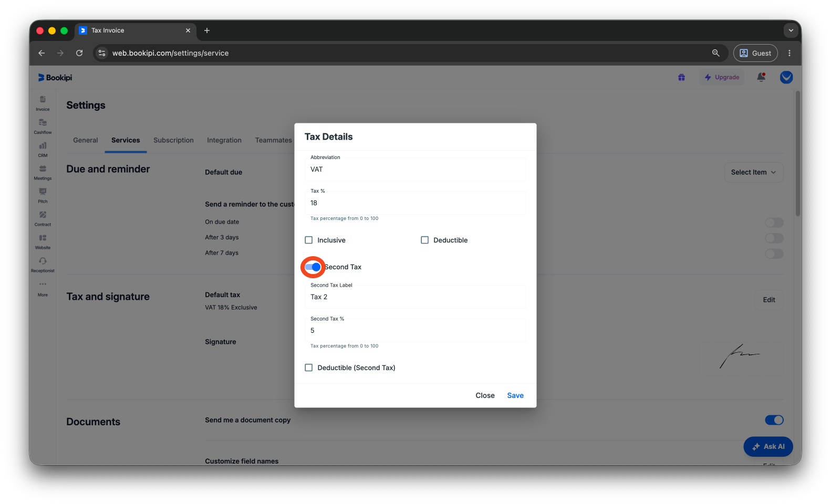Switch to the General tab

click(86, 140)
